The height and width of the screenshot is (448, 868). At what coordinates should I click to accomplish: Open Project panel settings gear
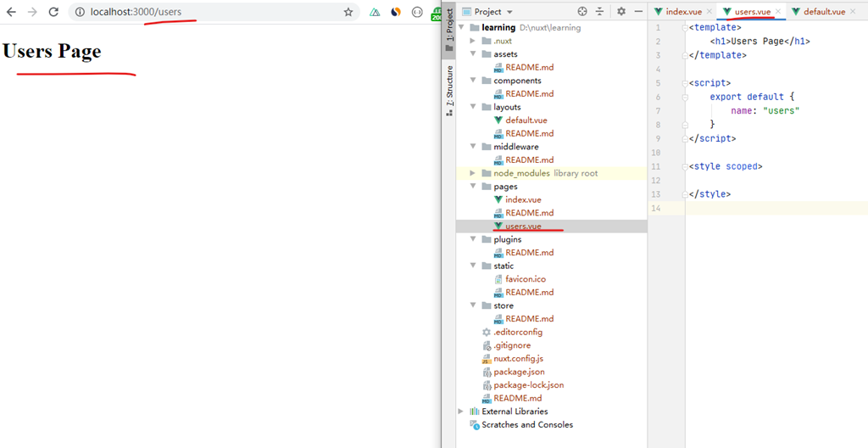(x=621, y=12)
